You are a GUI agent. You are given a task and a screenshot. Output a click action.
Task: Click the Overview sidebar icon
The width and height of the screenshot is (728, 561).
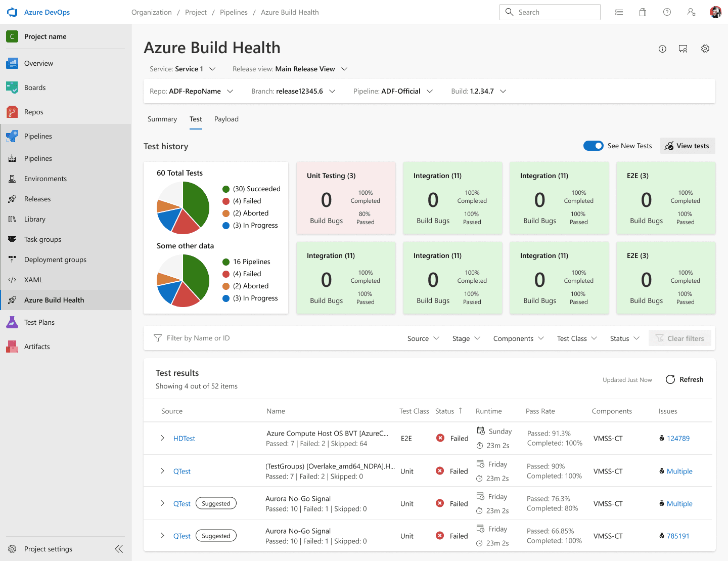(12, 63)
